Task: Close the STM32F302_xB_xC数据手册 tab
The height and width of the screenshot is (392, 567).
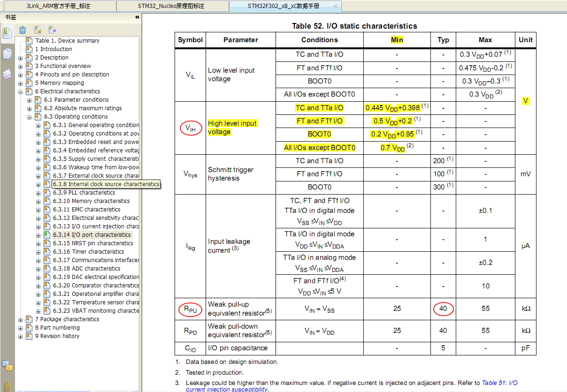Action: point(336,7)
